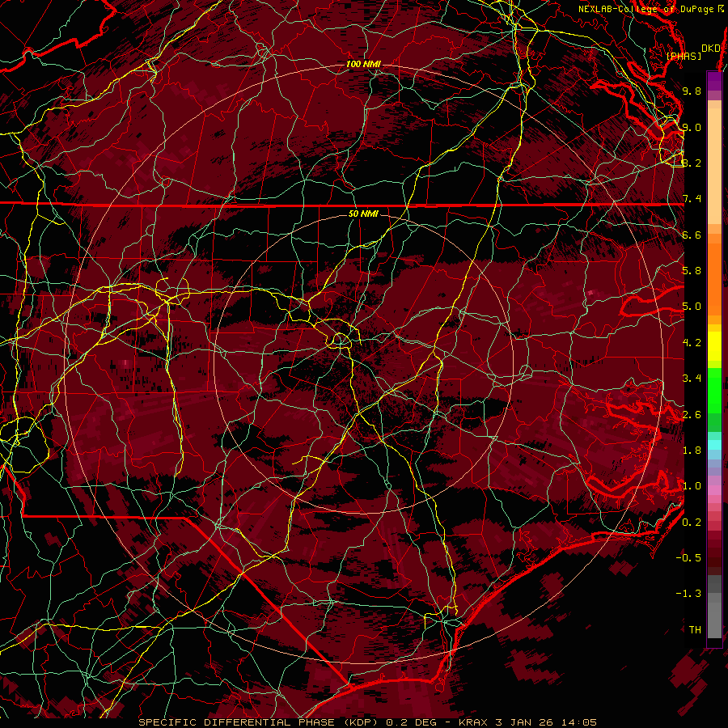Click the -1.3 value on color scale
Image resolution: width=728 pixels, height=728 pixels.
(x=688, y=594)
